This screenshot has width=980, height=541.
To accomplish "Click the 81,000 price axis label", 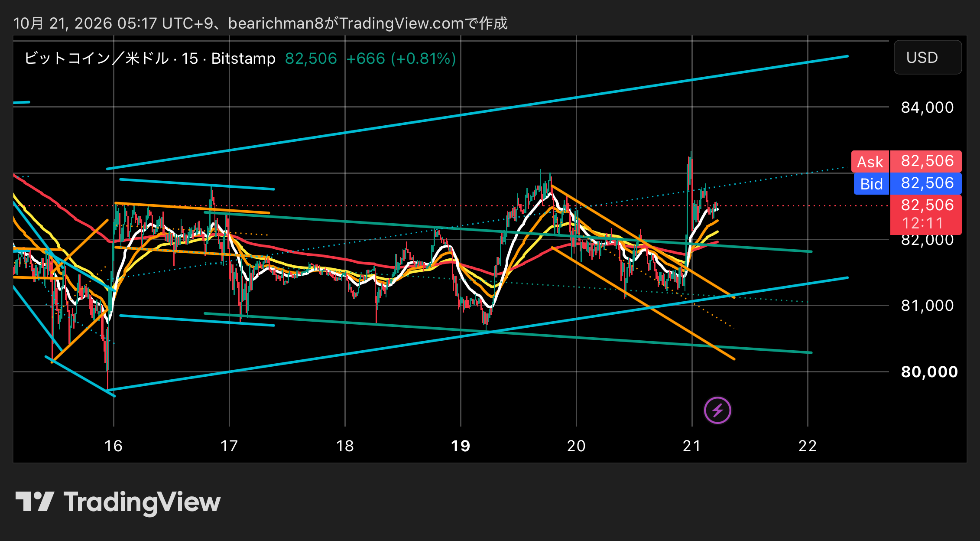I will click(927, 306).
